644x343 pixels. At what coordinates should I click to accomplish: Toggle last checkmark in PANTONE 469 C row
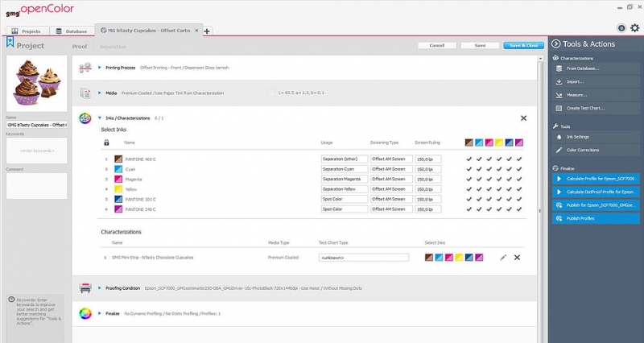pyautogui.click(x=519, y=159)
